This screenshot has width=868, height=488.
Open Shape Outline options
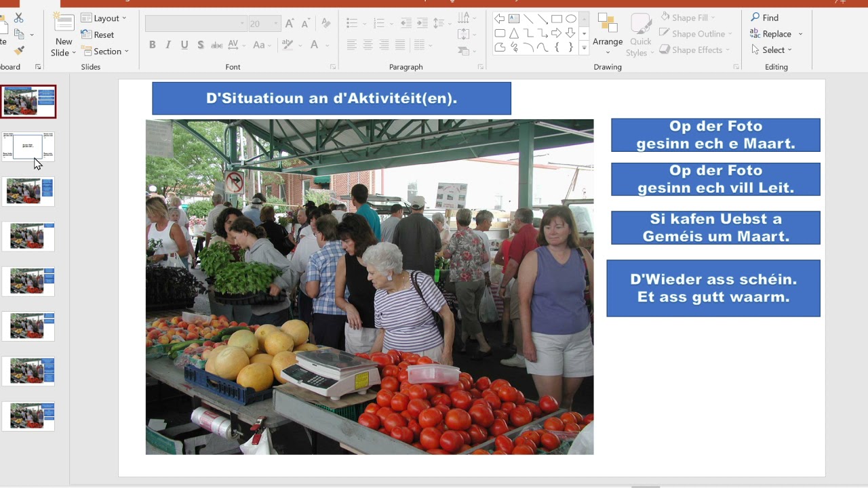click(696, 34)
